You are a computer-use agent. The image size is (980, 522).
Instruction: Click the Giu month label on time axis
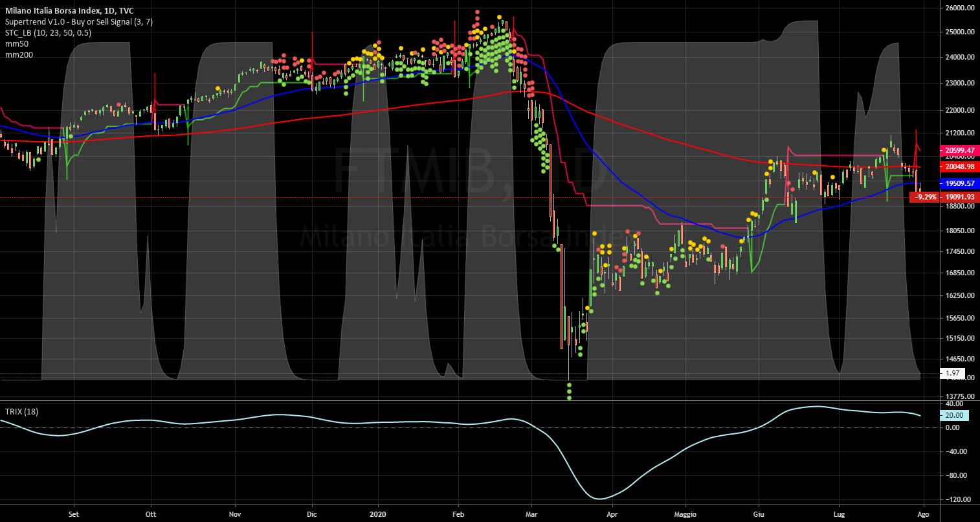click(x=759, y=514)
